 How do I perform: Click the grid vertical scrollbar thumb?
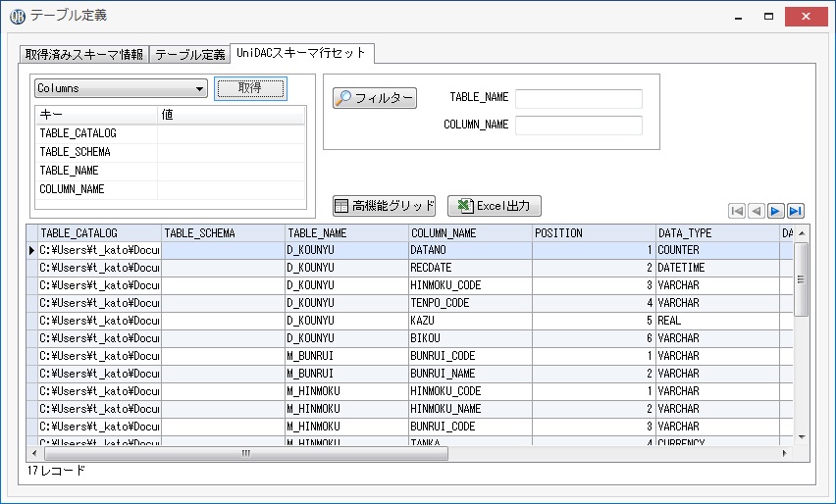[x=802, y=279]
